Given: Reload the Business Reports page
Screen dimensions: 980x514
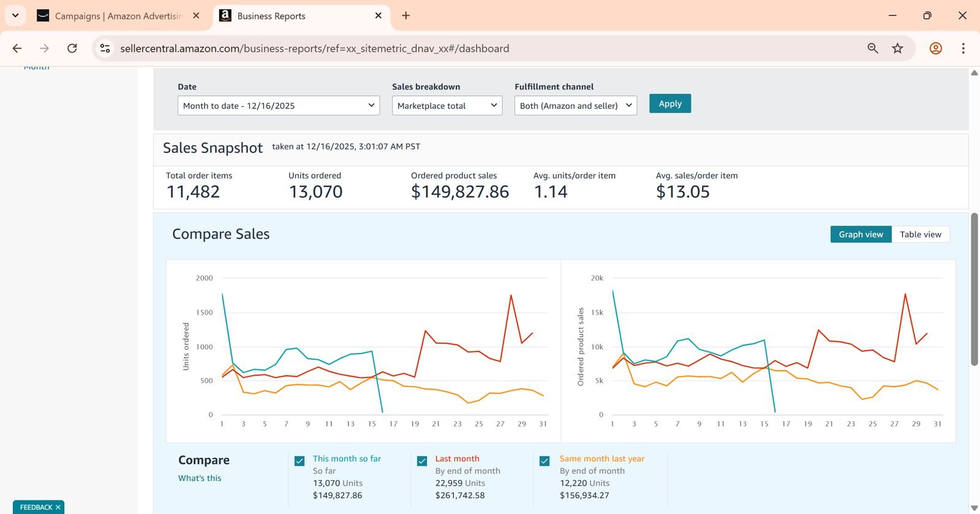Looking at the screenshot, I should point(72,48).
